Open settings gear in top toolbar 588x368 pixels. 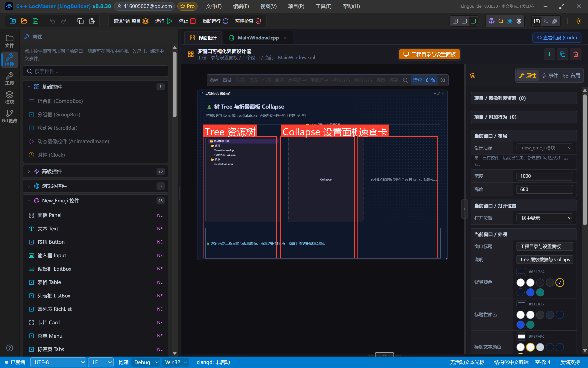(x=519, y=21)
